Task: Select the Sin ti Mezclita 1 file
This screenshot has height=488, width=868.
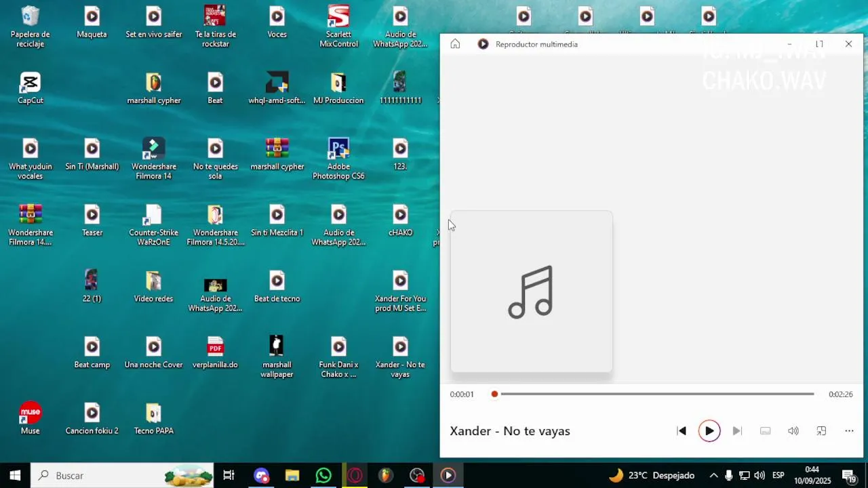Action: click(277, 221)
